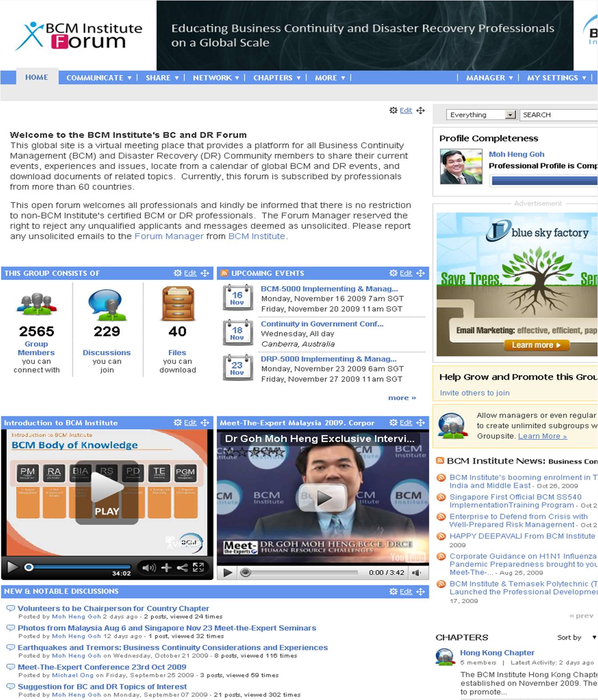The width and height of the screenshot is (598, 700).
Task: Click move handle next to the welcome section Edit
Action: 421,110
